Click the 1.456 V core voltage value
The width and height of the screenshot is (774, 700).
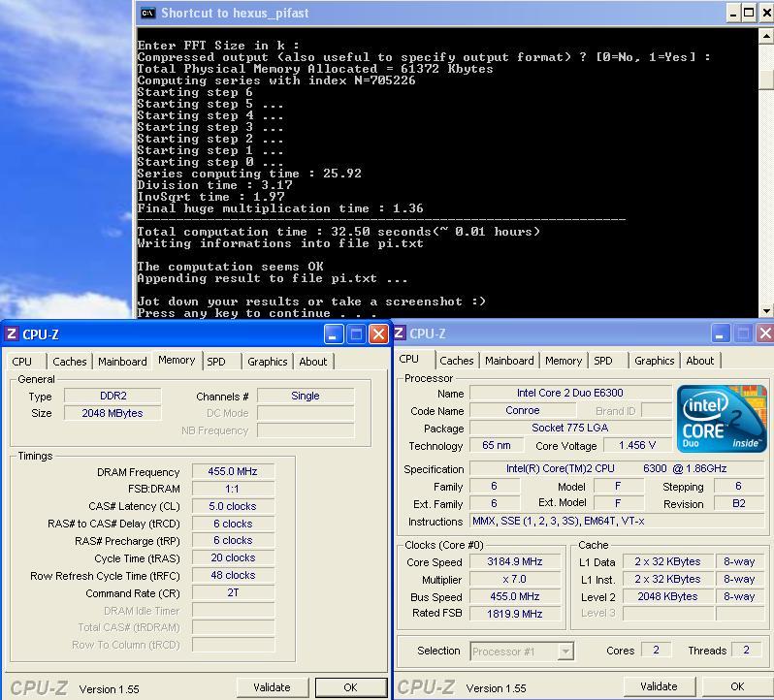[x=637, y=445]
